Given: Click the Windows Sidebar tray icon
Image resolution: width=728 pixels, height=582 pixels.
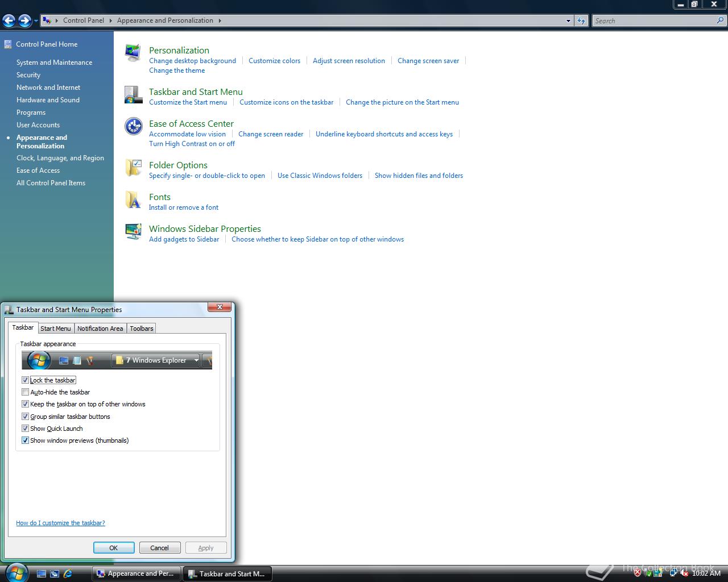Looking at the screenshot, I should (658, 573).
